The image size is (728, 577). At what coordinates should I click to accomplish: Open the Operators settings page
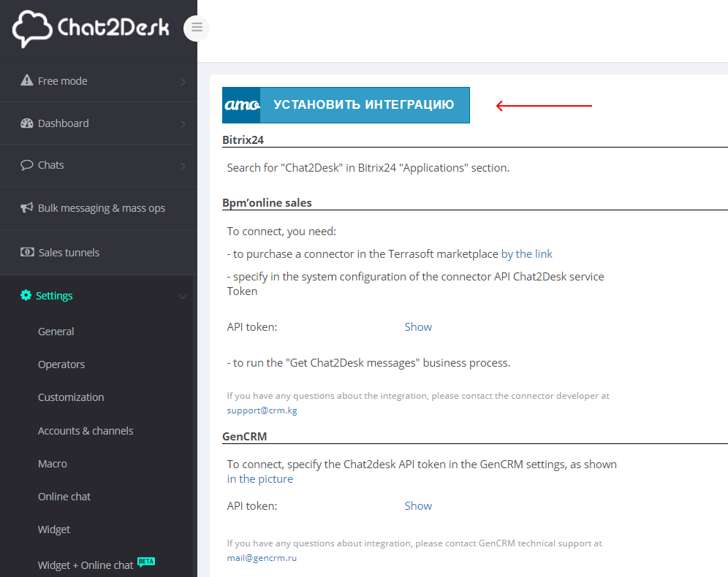(x=61, y=364)
